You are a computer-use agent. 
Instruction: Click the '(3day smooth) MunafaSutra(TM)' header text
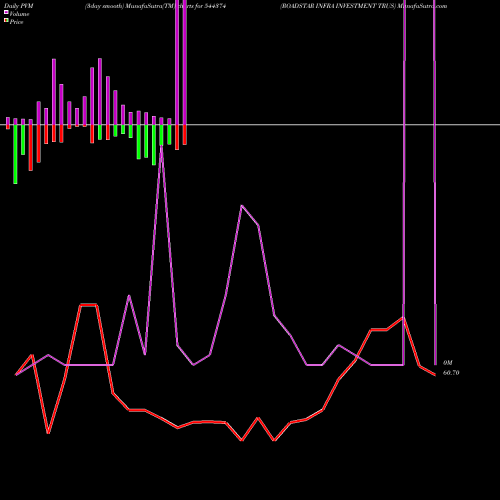pos(130,6)
